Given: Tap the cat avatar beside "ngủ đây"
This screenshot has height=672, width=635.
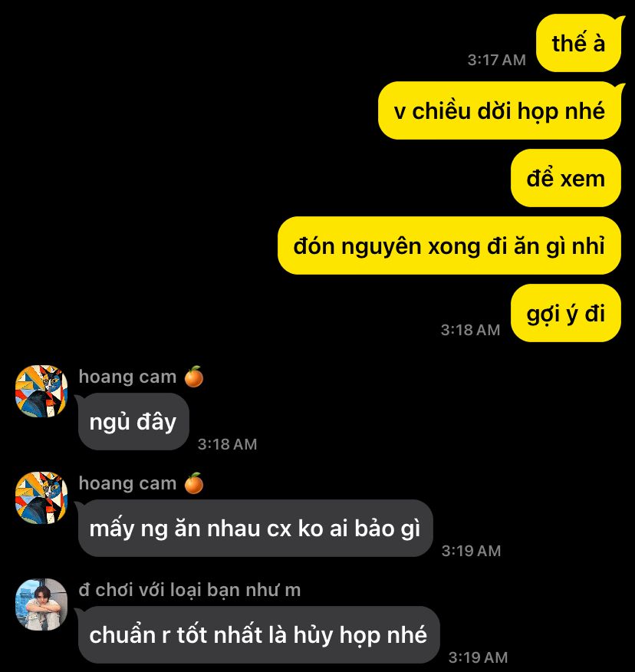Looking at the screenshot, I should point(41,391).
